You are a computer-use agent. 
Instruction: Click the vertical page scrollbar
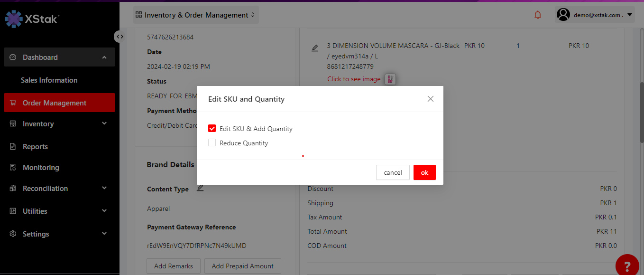[x=641, y=112]
